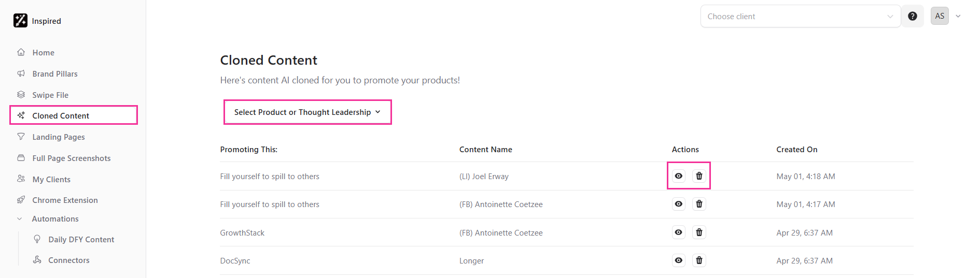Click the Full Page Screenshots icon
This screenshot has width=980, height=278.
coord(21,158)
